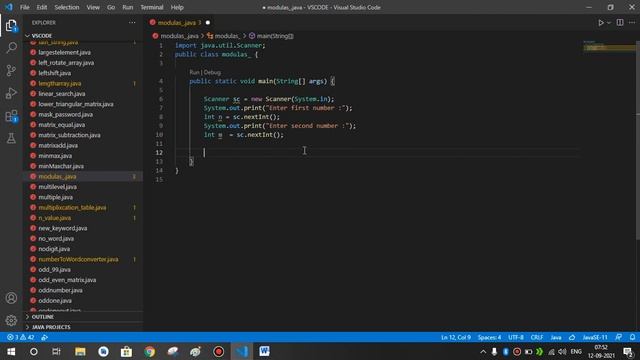Open the Explorer view in activity bar
640x360 pixels.
pos(11,26)
